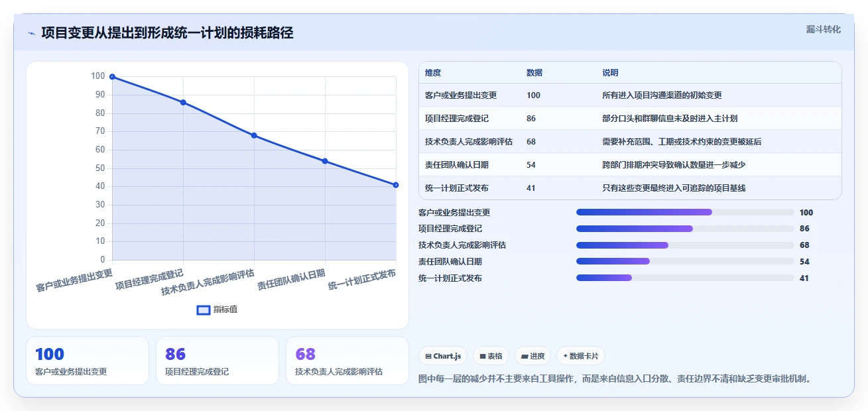Image resolution: width=868 pixels, height=411 pixels.
Task: Click description 跨部门排期冲突导致确认数量进一步减少
Action: point(674,165)
